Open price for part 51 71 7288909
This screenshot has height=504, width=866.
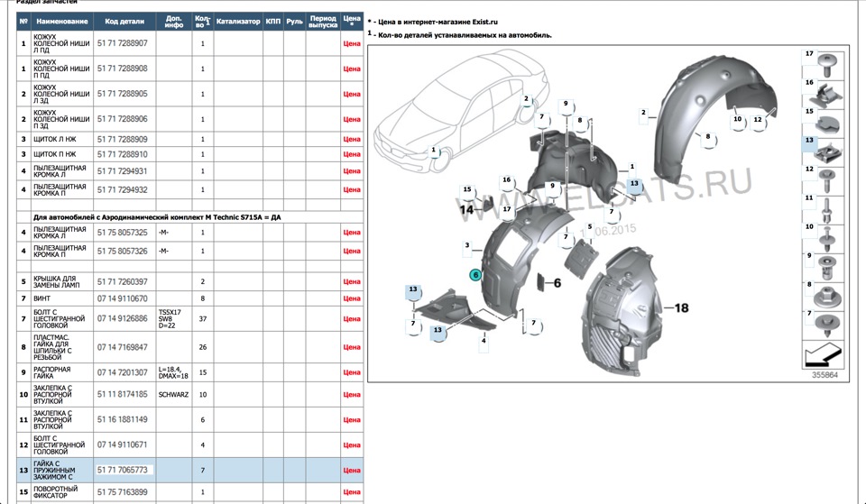[352, 140]
